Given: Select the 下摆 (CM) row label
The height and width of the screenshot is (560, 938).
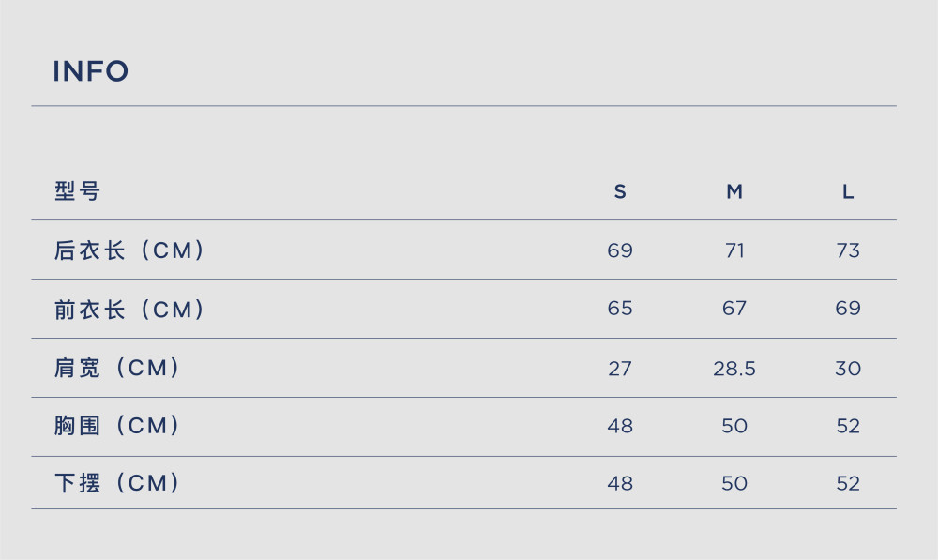Looking at the screenshot, I should pyautogui.click(x=117, y=483).
